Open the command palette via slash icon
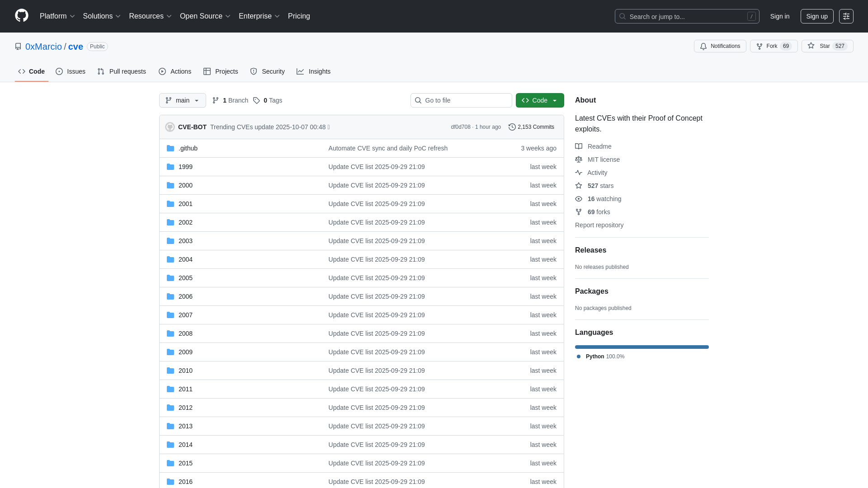This screenshot has height=488, width=868. tap(752, 16)
